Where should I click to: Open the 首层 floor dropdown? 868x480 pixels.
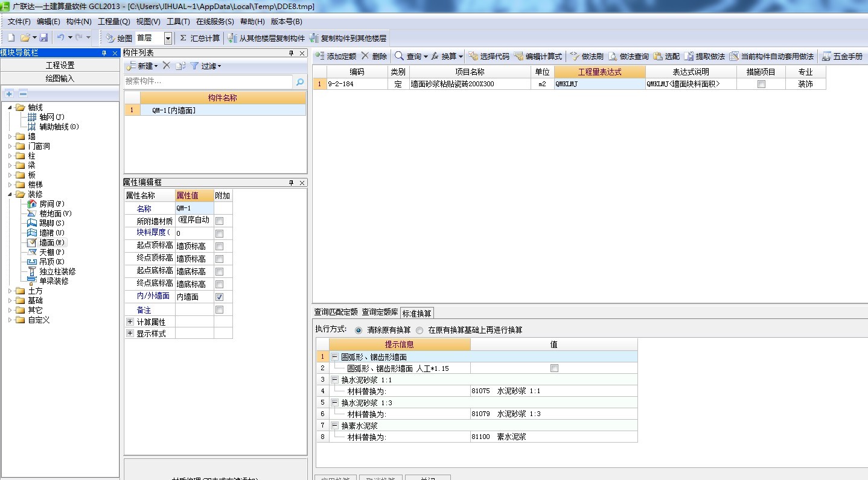click(x=168, y=38)
